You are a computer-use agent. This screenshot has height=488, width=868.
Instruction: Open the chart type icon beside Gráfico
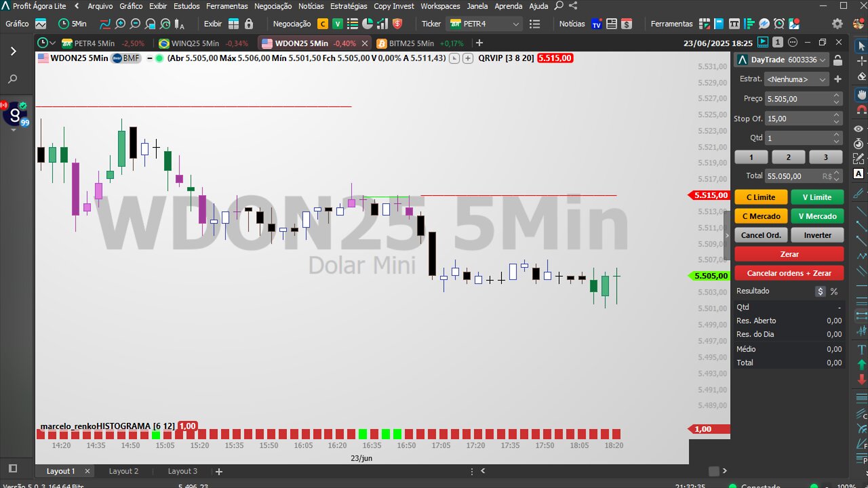pos(41,24)
